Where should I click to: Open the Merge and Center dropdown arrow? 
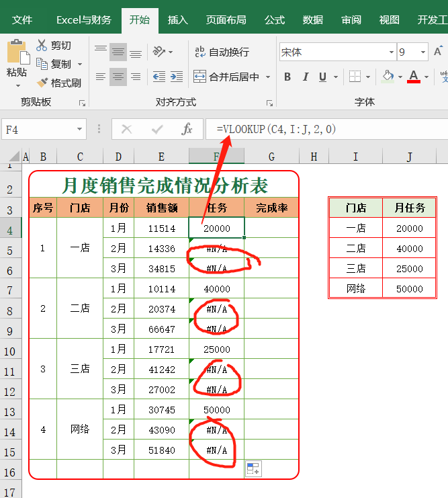268,77
